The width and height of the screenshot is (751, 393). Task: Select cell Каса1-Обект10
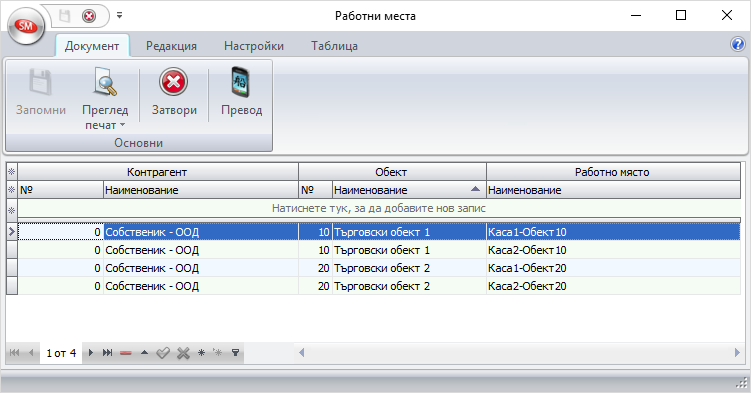point(613,232)
